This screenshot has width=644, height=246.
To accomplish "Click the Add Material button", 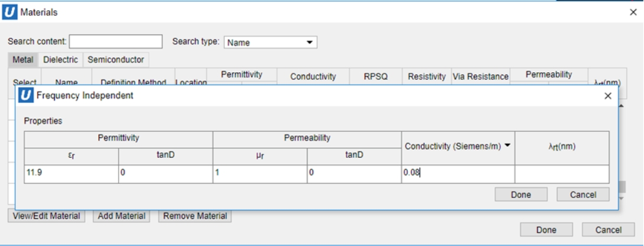I will (x=122, y=216).
